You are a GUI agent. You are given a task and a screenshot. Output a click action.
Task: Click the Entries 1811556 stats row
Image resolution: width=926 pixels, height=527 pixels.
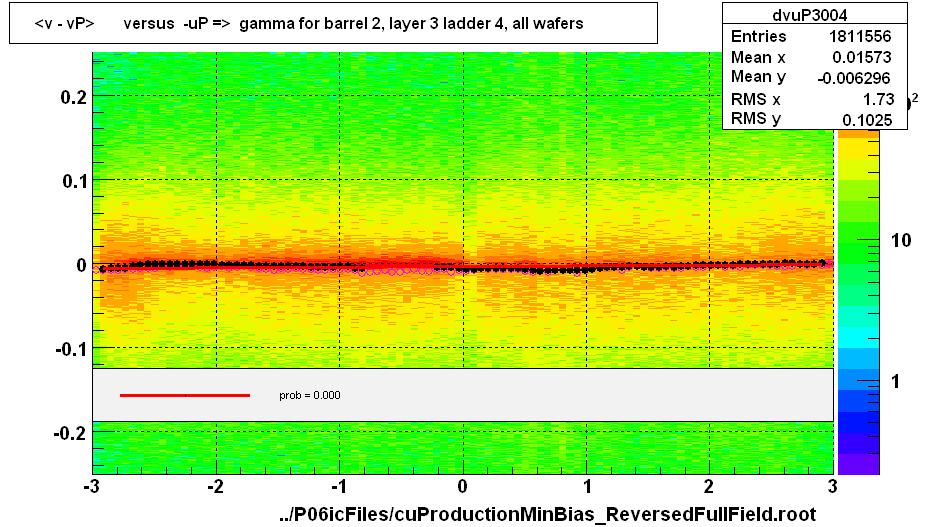pyautogui.click(x=811, y=37)
